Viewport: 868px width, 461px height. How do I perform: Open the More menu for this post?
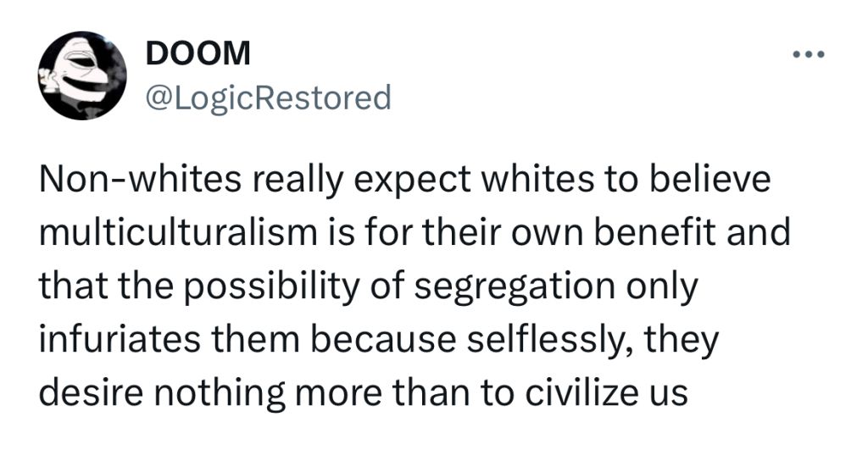808,54
